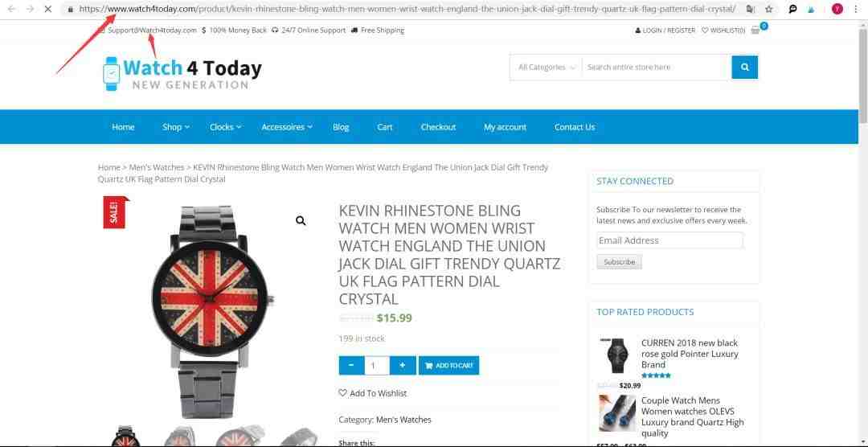Open the shopping cart icon in header
The width and height of the screenshot is (868, 447).
(x=755, y=30)
